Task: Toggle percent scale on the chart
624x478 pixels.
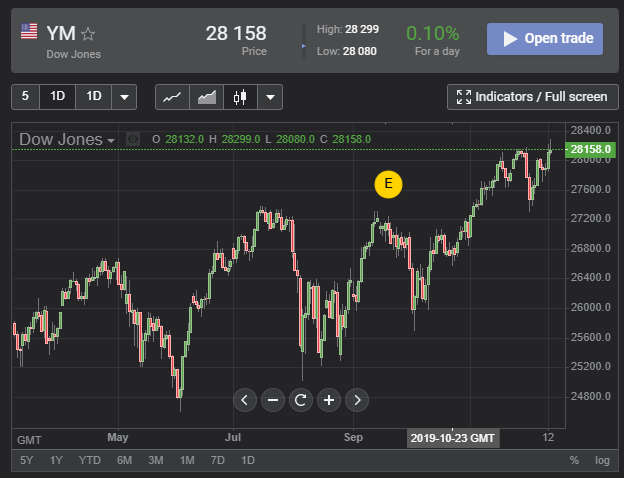Action: (x=574, y=460)
